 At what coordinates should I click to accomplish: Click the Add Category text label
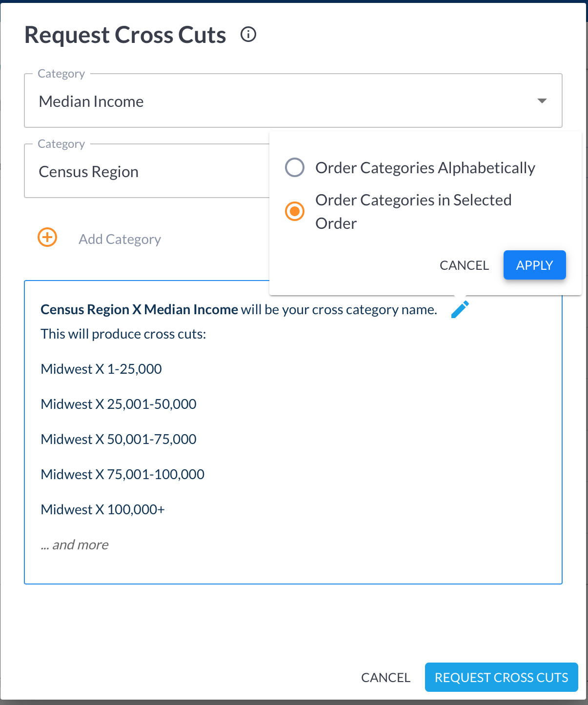point(120,239)
